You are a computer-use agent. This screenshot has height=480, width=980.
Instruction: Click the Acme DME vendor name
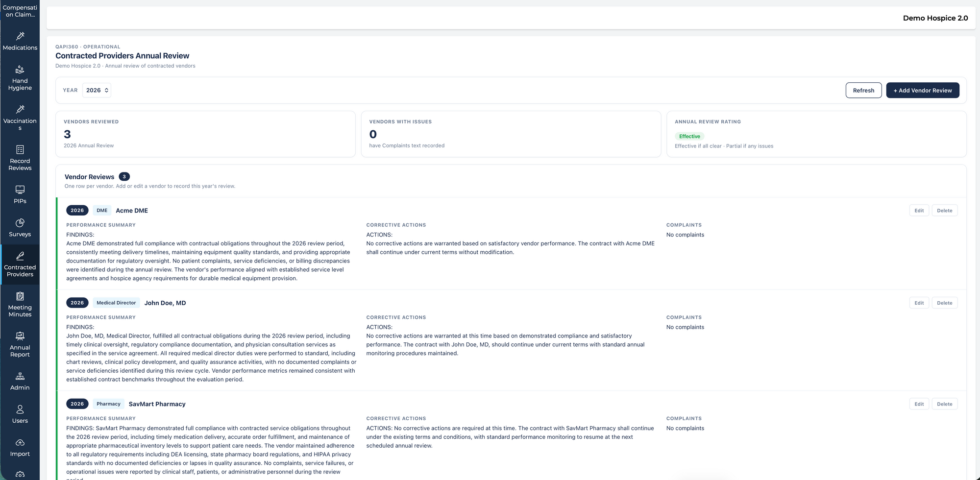point(132,211)
